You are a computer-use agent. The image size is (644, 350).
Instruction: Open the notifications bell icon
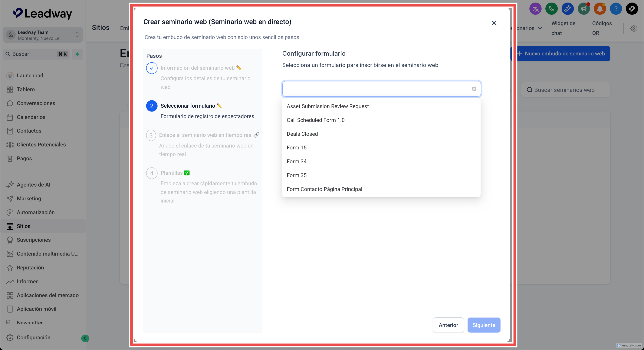(x=599, y=9)
